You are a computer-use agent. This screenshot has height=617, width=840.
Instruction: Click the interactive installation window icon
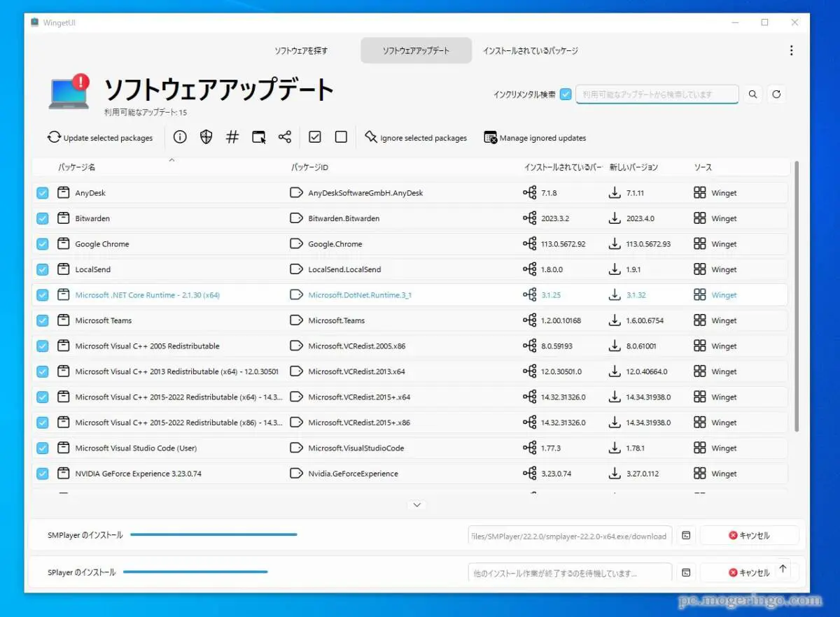tap(259, 137)
